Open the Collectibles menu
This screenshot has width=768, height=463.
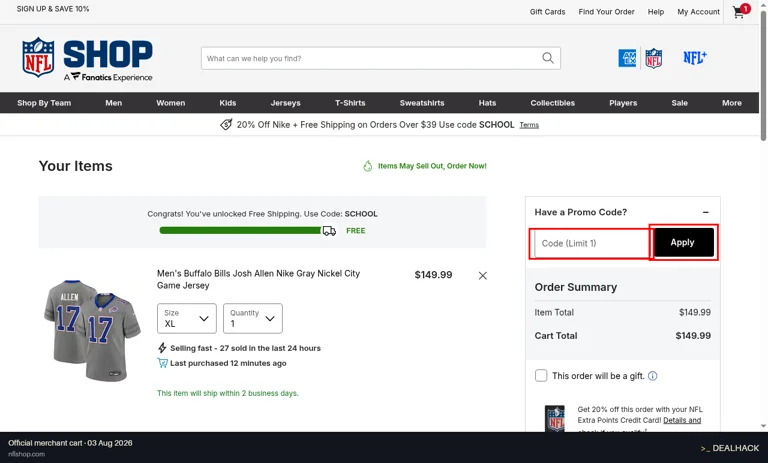tap(552, 103)
